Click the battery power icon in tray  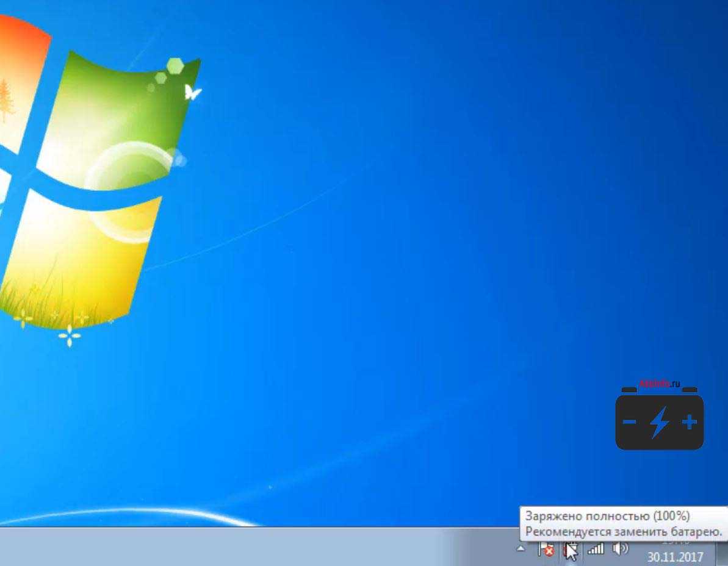(x=569, y=550)
